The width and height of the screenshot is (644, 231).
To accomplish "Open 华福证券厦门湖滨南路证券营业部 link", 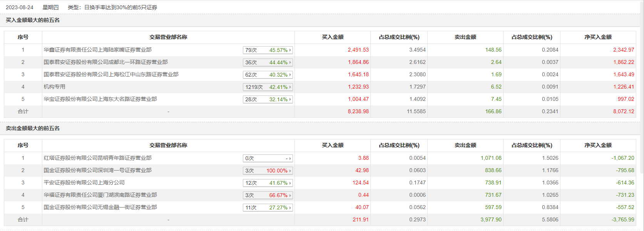I will tap(100, 195).
